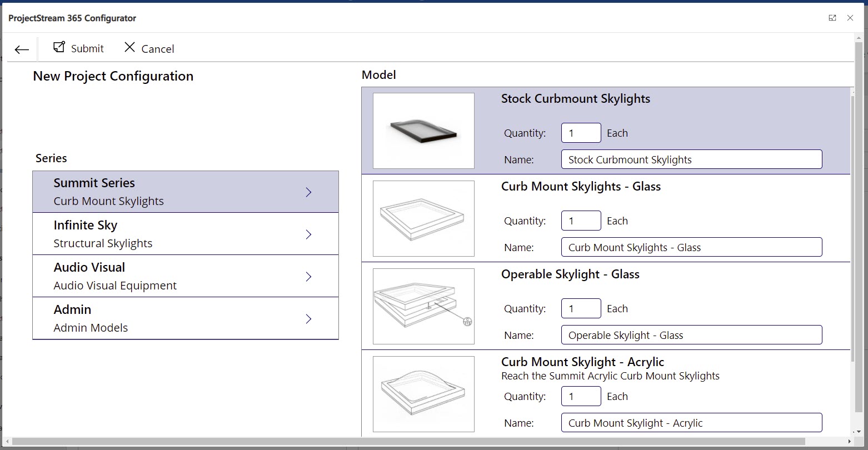The height and width of the screenshot is (450, 868).
Task: Click the model list vertical scrollbar
Action: [x=852, y=228]
